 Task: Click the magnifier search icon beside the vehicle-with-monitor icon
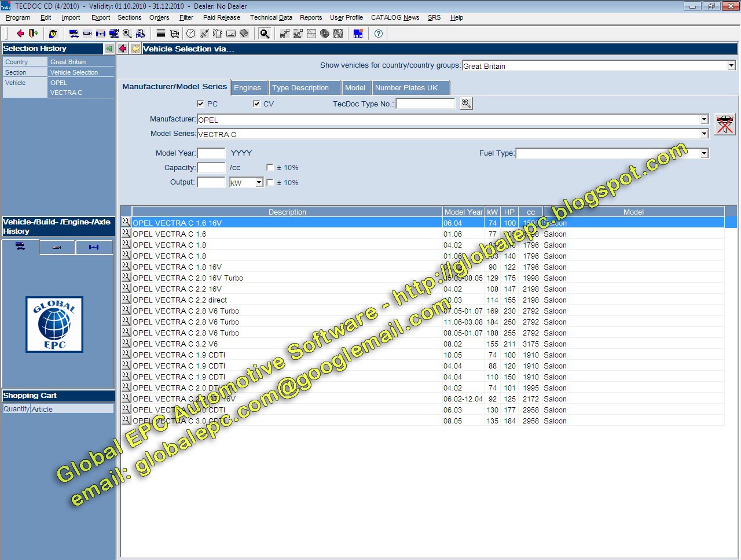pyautogui.click(x=127, y=34)
